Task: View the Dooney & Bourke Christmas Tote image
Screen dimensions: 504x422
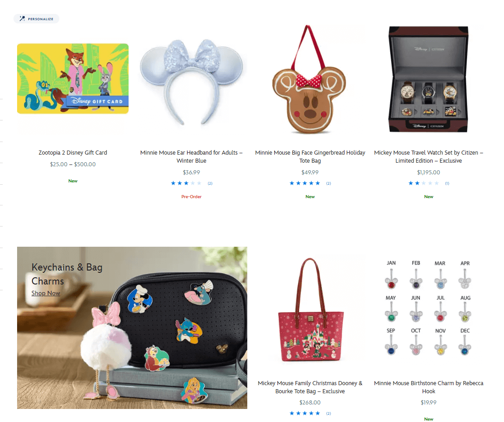Action: pyautogui.click(x=310, y=310)
